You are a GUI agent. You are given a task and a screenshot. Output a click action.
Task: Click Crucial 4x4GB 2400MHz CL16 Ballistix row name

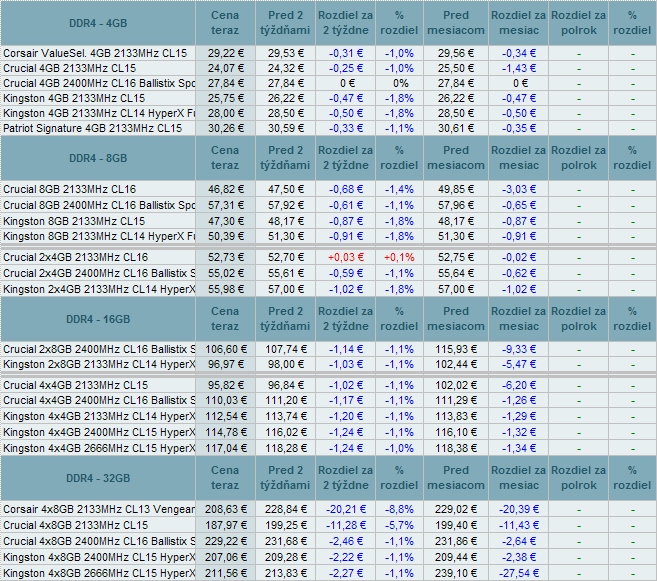pyautogui.click(x=99, y=400)
